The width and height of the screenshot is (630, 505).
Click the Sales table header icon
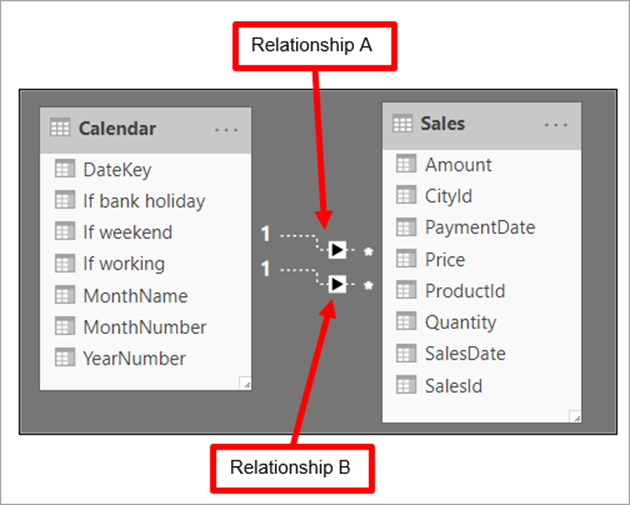402,123
